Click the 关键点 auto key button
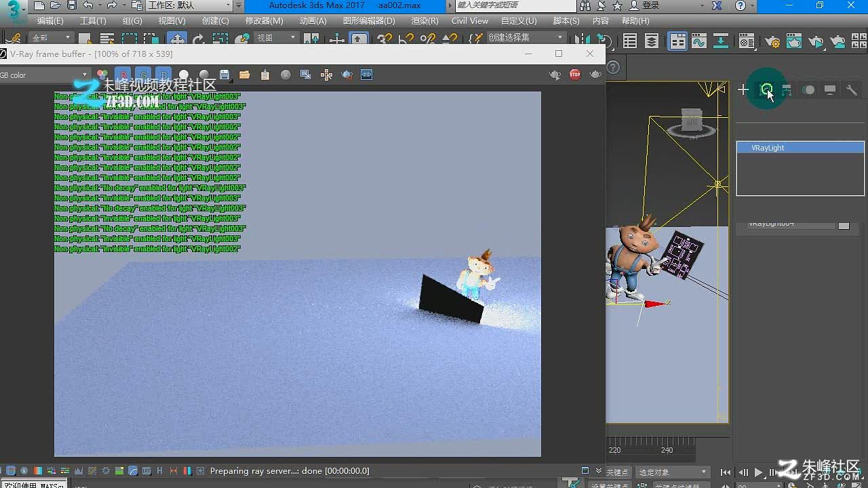Screen dimensions: 868x488 617,472
